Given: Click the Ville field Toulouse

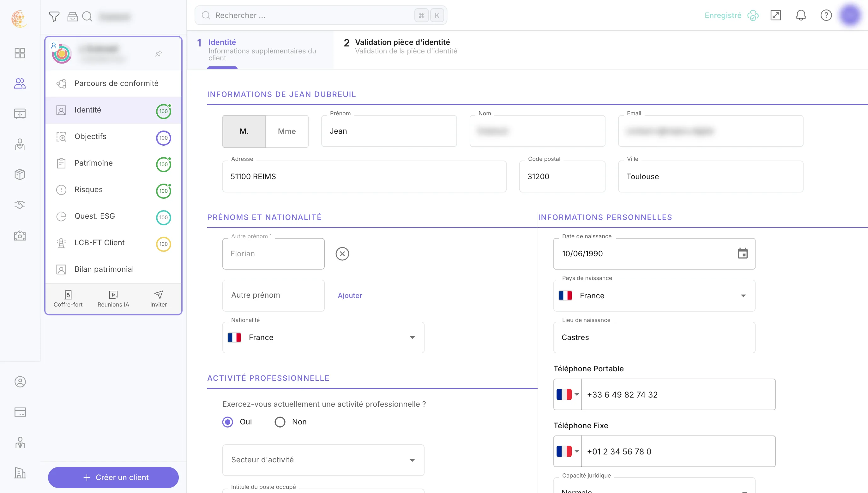Looking at the screenshot, I should (711, 177).
